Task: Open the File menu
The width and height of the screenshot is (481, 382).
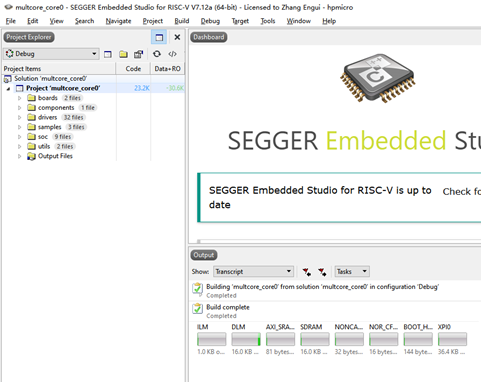Action: pos(11,21)
